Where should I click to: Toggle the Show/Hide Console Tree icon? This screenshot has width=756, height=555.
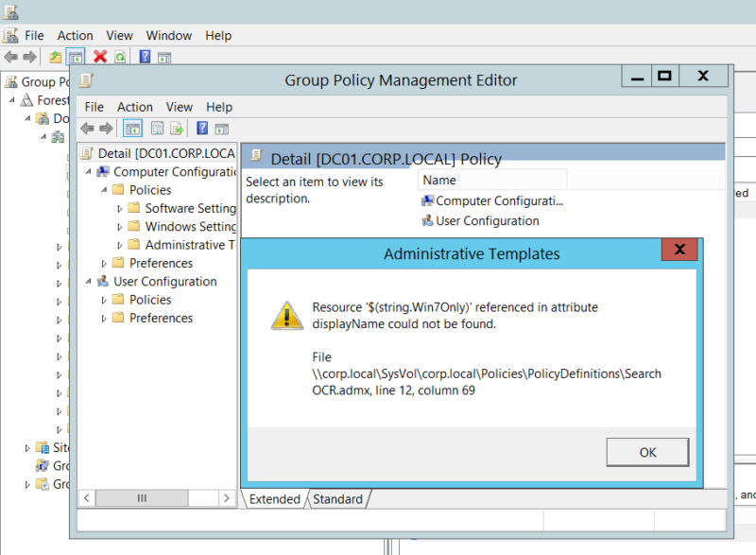131,128
